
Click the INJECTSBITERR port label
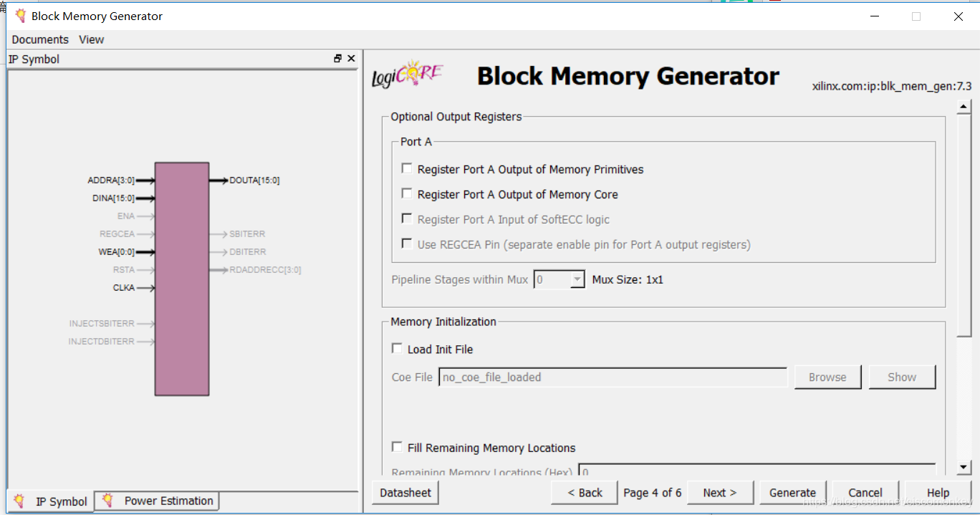[x=102, y=324]
